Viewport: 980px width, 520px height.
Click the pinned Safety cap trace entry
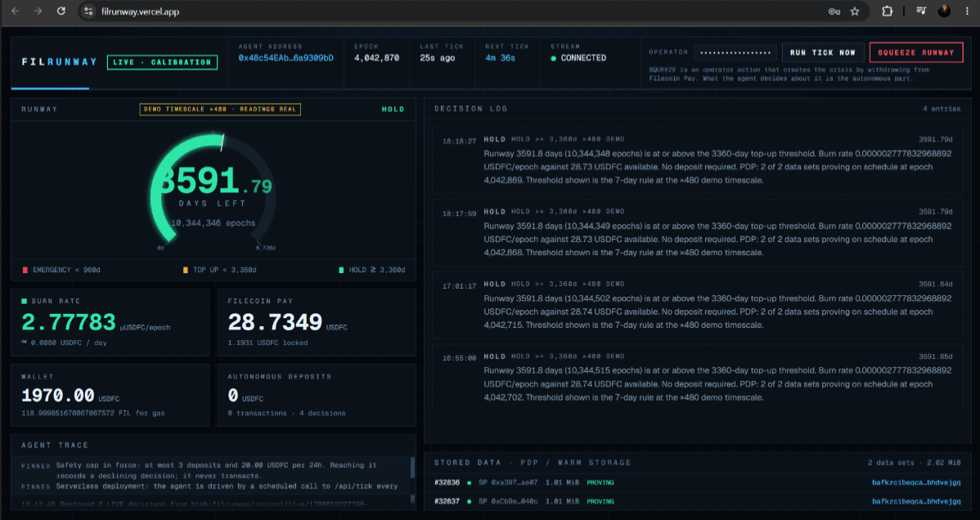coord(216,470)
